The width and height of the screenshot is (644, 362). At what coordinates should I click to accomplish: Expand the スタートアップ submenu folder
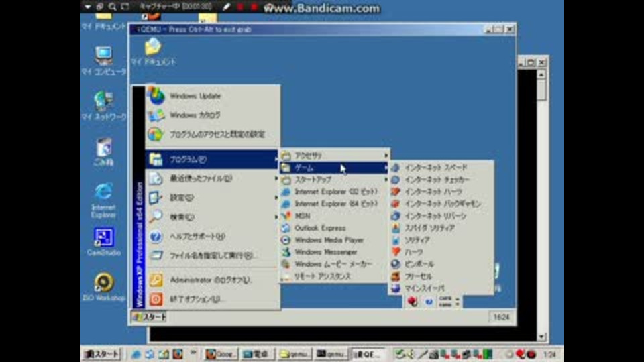[334, 180]
